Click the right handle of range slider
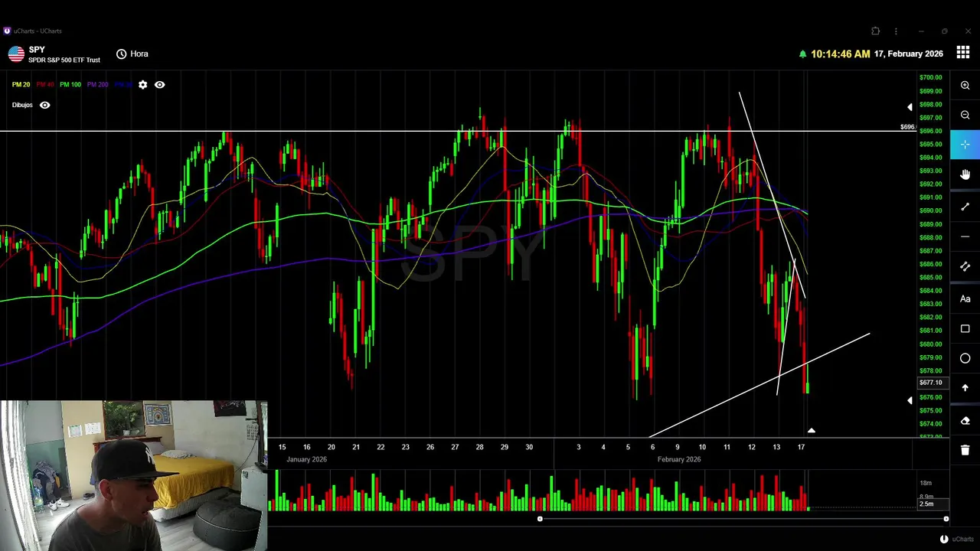 coord(946,519)
